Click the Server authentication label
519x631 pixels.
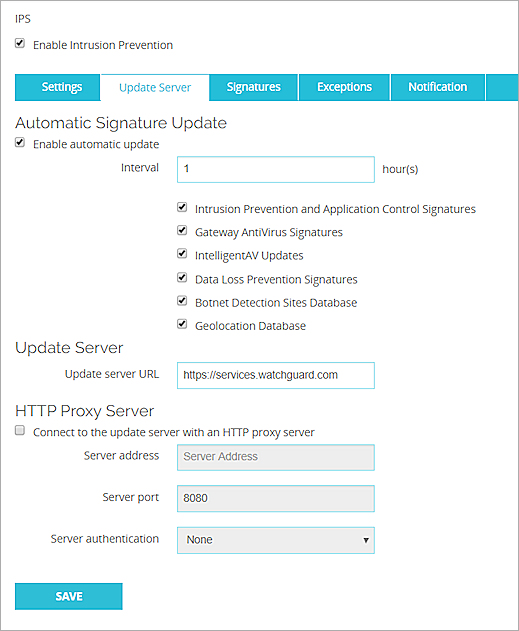tap(105, 539)
